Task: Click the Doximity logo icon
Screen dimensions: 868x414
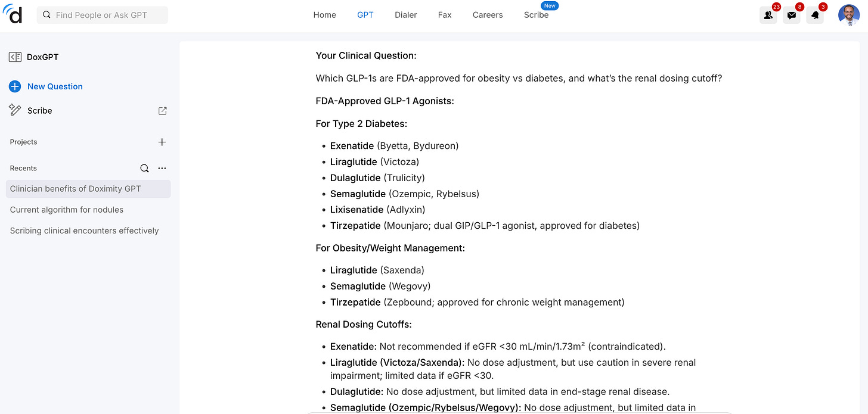Action: click(x=12, y=14)
